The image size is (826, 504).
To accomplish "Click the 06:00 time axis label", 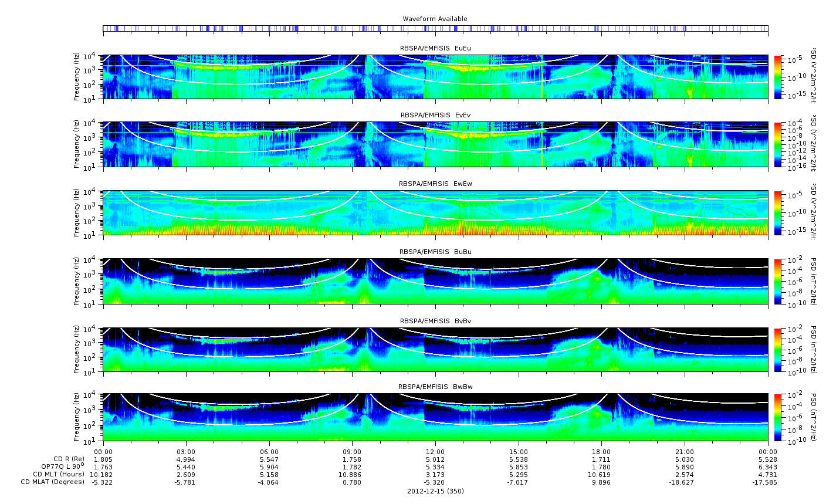I will [x=269, y=452].
